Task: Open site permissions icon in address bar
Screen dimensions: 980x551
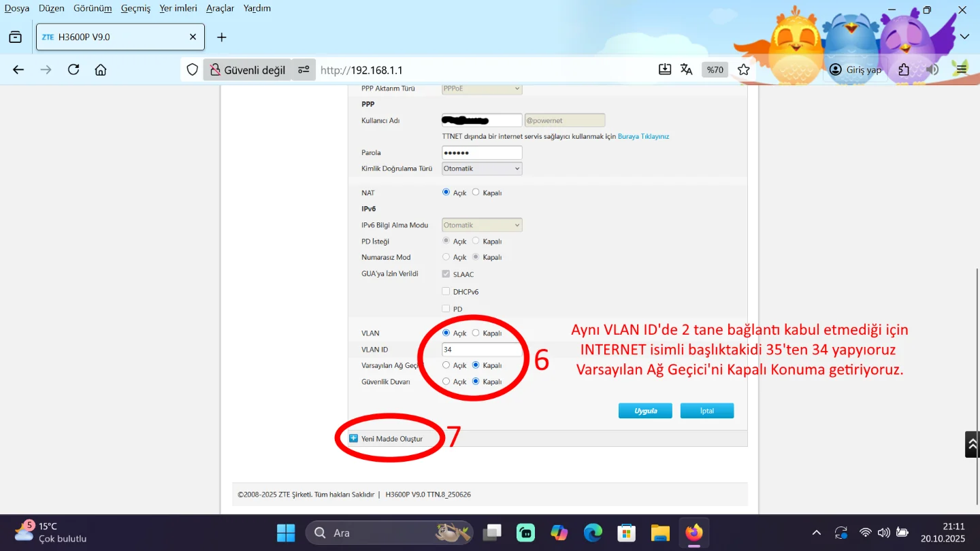Action: [304, 69]
